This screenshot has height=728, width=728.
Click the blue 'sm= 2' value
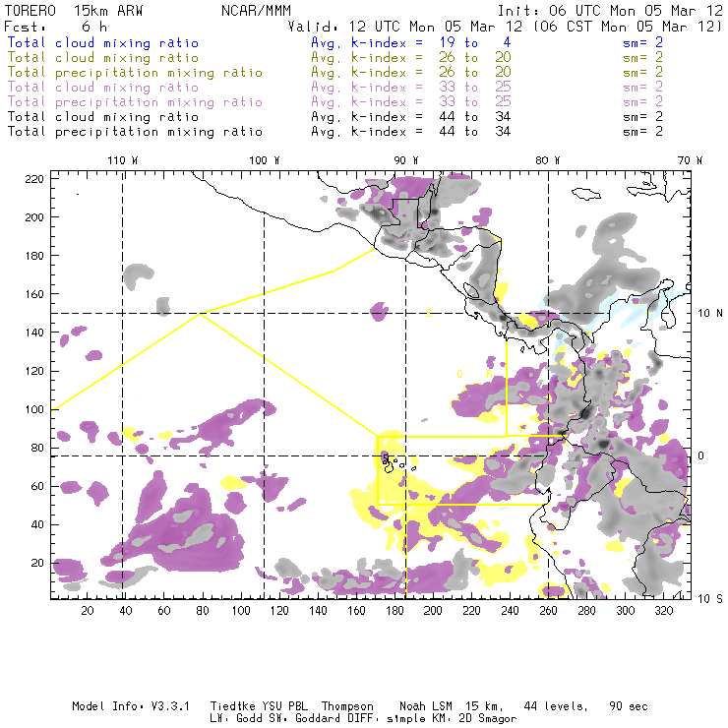pyautogui.click(x=642, y=42)
